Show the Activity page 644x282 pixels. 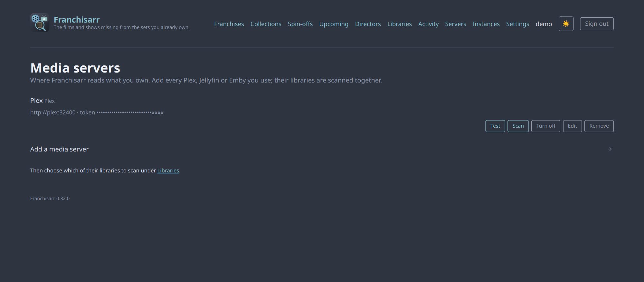(428, 24)
